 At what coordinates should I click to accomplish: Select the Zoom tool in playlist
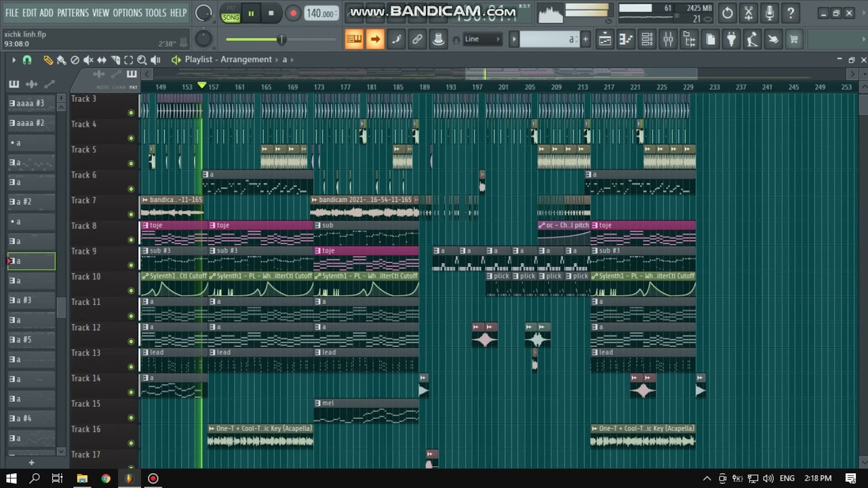pyautogui.click(x=142, y=60)
